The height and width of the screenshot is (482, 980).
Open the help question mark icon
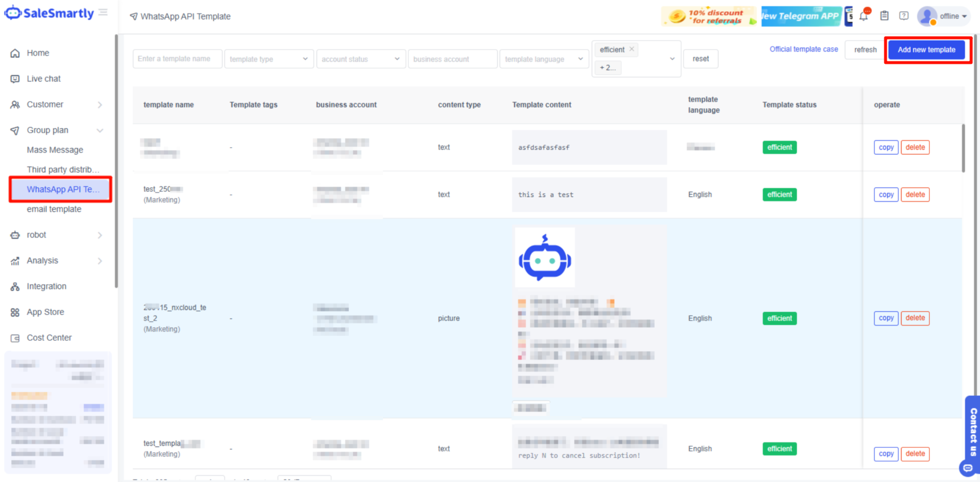coord(904,16)
